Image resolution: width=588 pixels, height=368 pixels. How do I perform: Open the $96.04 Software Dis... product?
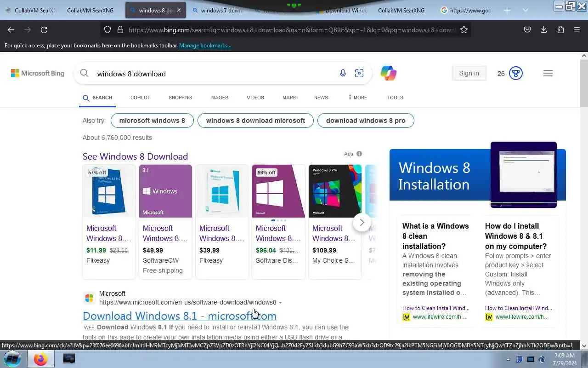tap(278, 222)
